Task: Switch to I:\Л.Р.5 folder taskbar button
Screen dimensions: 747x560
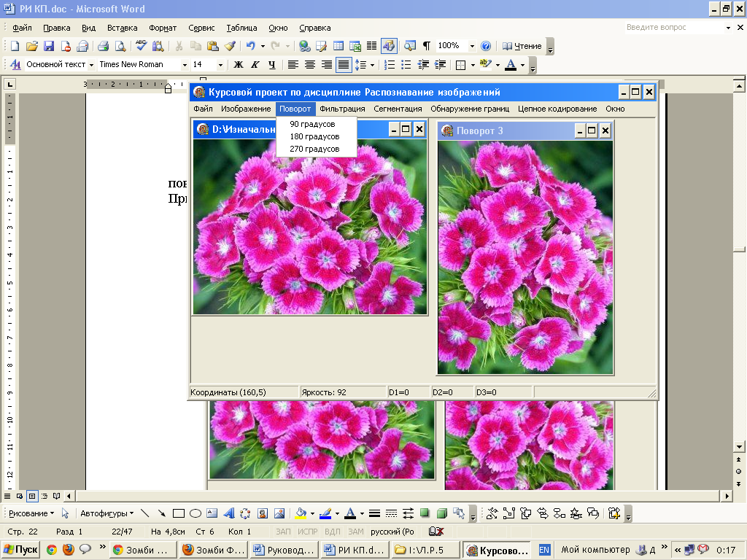Action: tap(426, 550)
